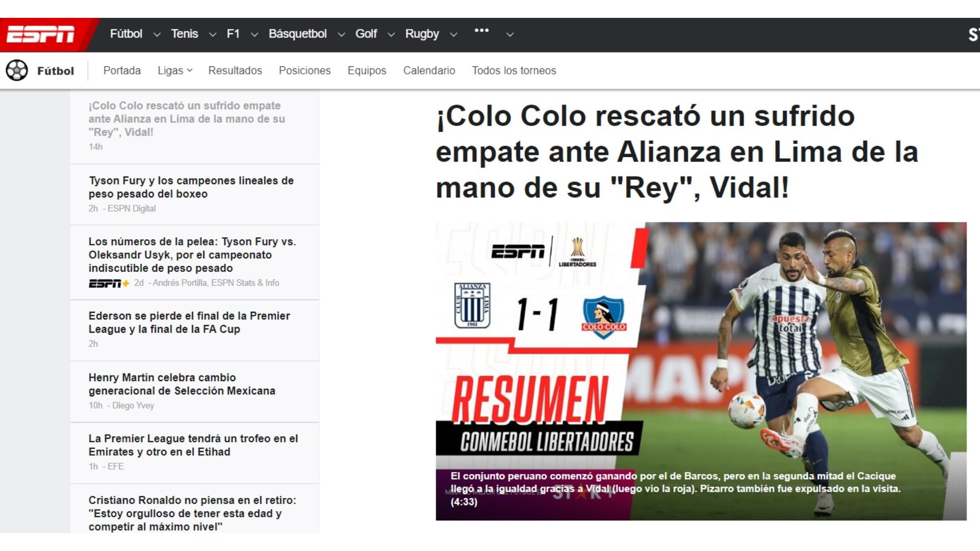This screenshot has height=551, width=980.
Task: Expand the F1 dropdown chevron
Action: point(254,35)
